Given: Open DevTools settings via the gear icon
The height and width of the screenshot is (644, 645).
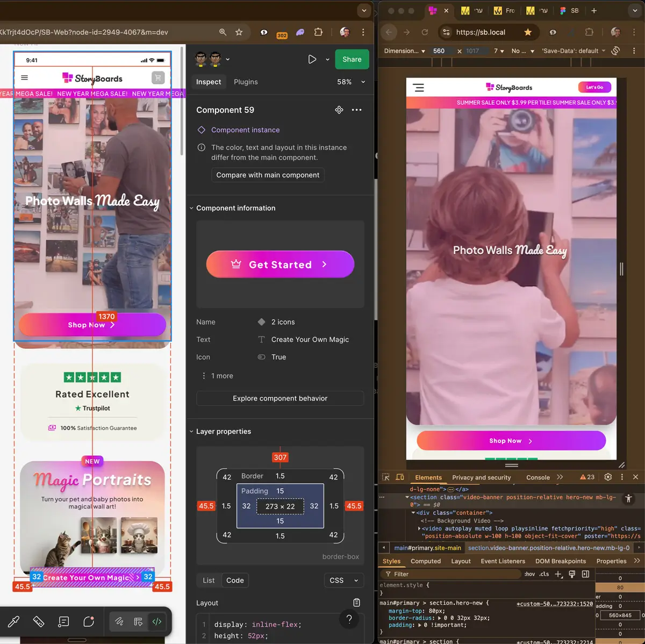Looking at the screenshot, I should [607, 477].
